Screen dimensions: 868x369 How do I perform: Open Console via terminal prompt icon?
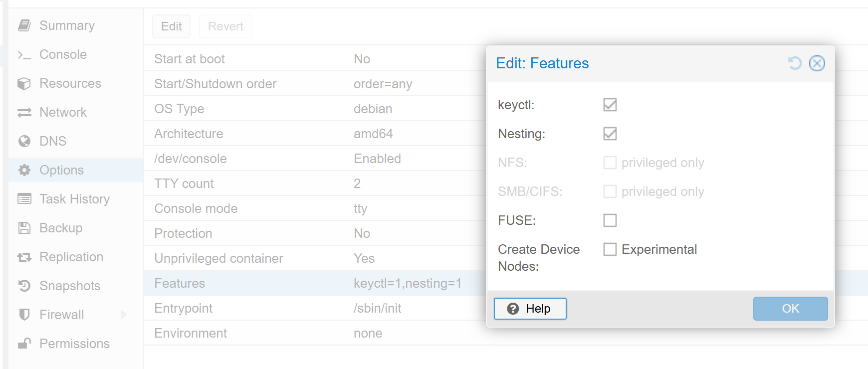[x=24, y=54]
